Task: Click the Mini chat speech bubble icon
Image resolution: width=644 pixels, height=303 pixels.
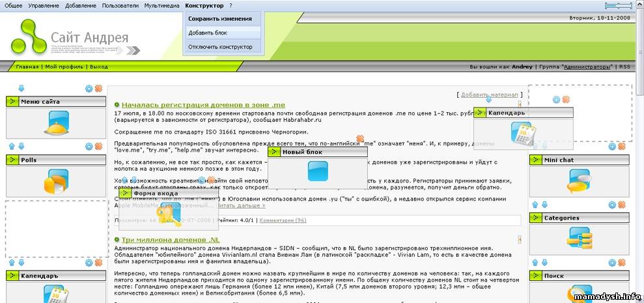Action: [580, 179]
